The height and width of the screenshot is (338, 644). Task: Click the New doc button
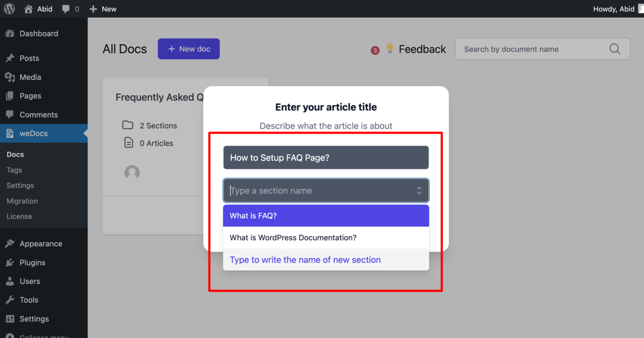189,49
